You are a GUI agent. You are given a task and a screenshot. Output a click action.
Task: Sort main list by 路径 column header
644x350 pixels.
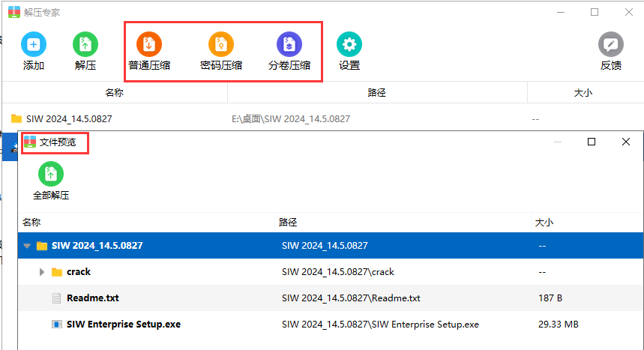tap(377, 92)
